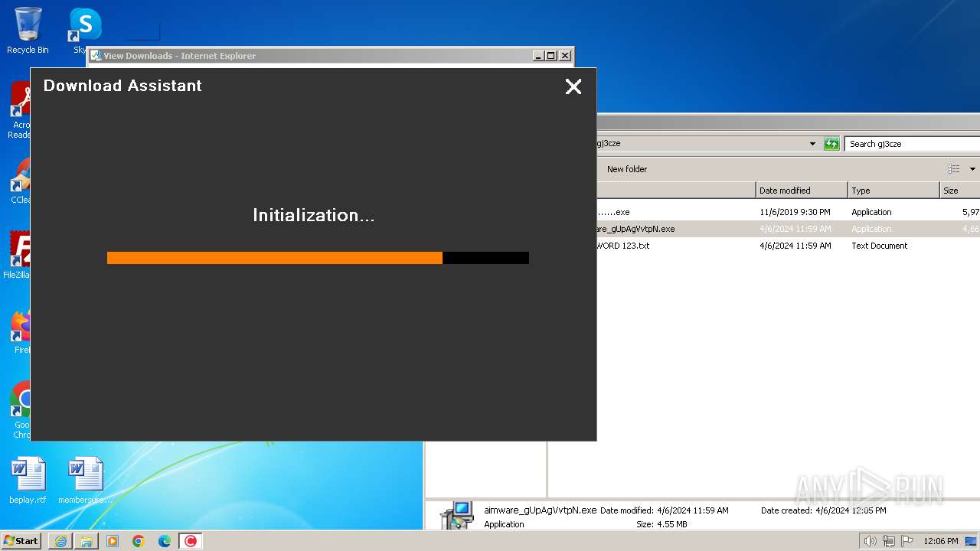This screenshot has width=980, height=551.
Task: Select the aimware_gUpAgVvtpN.exe file row
Action: [x=788, y=229]
